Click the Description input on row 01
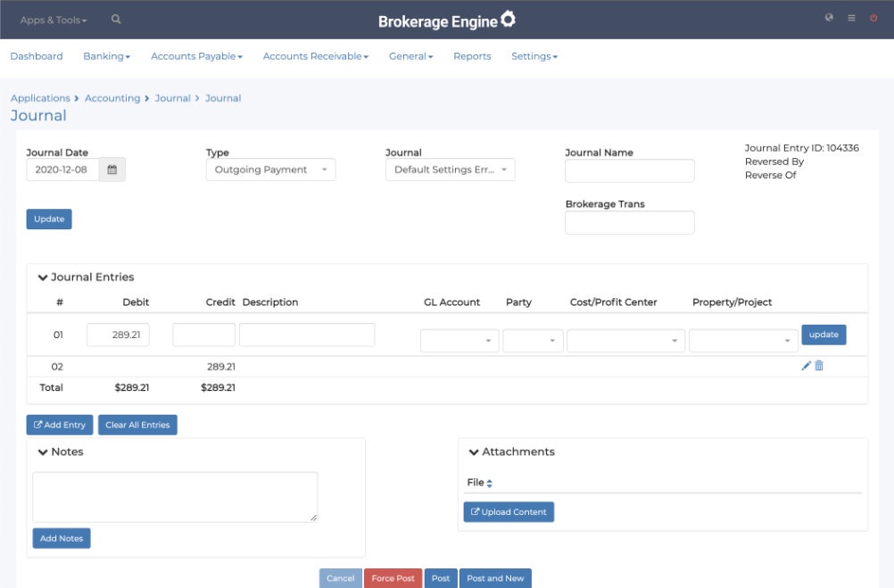 click(x=307, y=335)
